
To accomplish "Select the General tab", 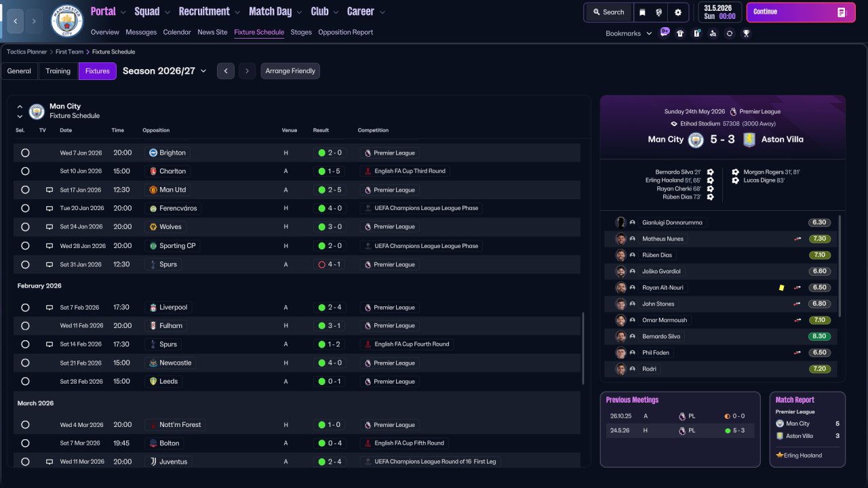I will (x=19, y=71).
